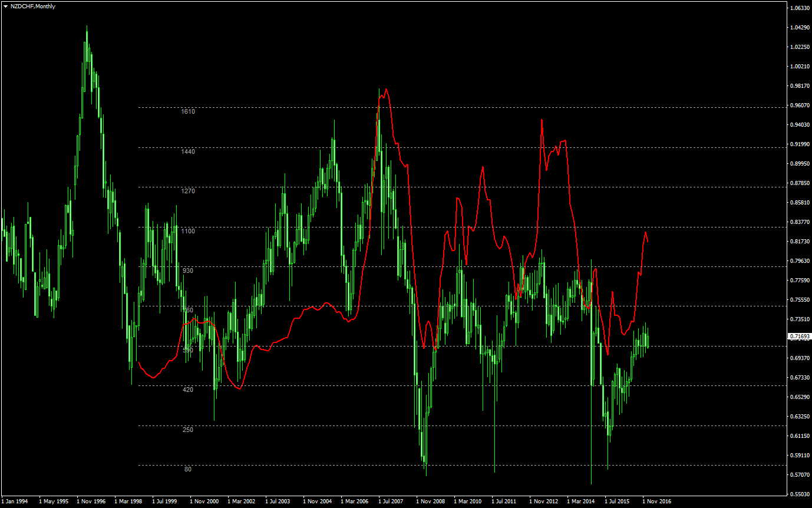Click the 1 Mar 2002 date label
812x508 pixels.
point(242,502)
